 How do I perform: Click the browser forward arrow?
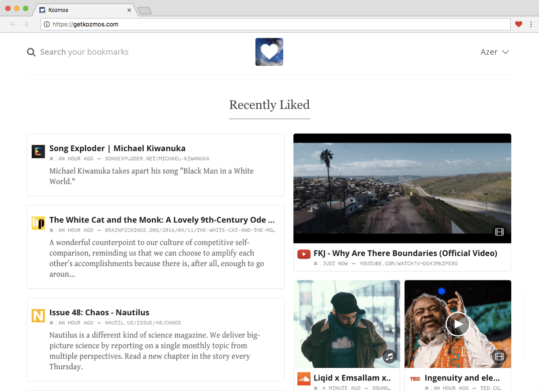click(26, 24)
